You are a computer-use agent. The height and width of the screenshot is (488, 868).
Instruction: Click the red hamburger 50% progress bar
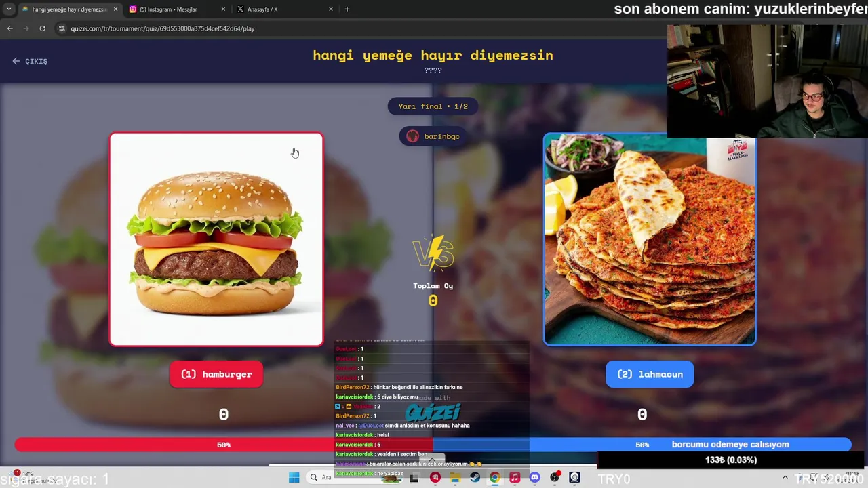click(x=223, y=445)
